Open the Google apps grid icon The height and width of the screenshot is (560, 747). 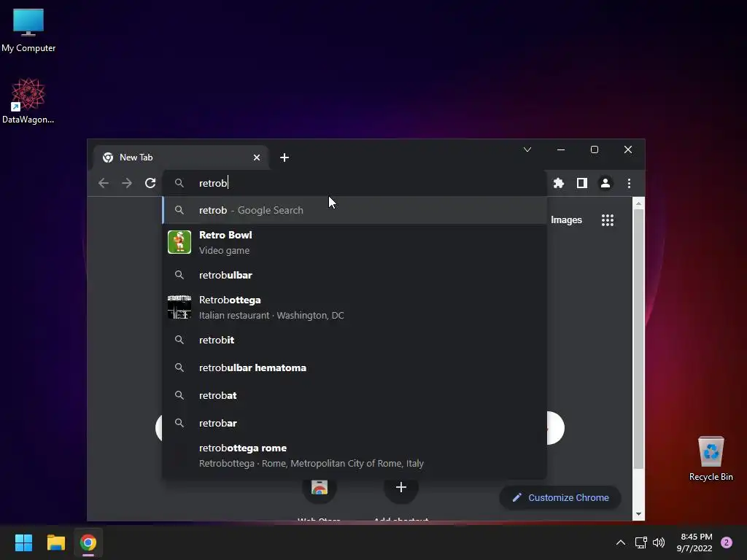[x=608, y=220]
